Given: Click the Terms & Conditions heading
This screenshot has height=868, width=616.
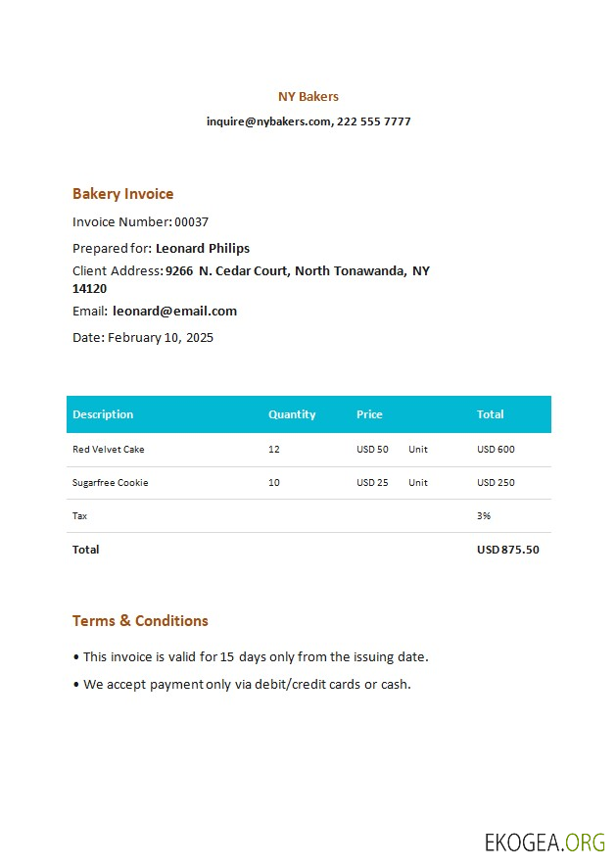Looking at the screenshot, I should (140, 621).
